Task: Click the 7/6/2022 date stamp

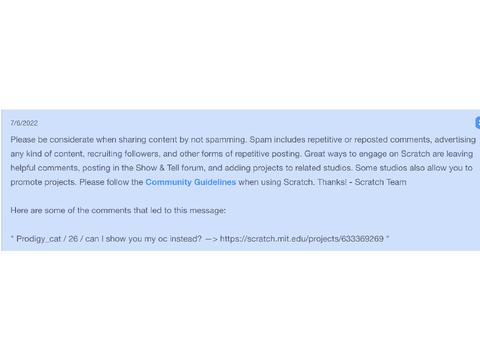Action: click(x=24, y=123)
